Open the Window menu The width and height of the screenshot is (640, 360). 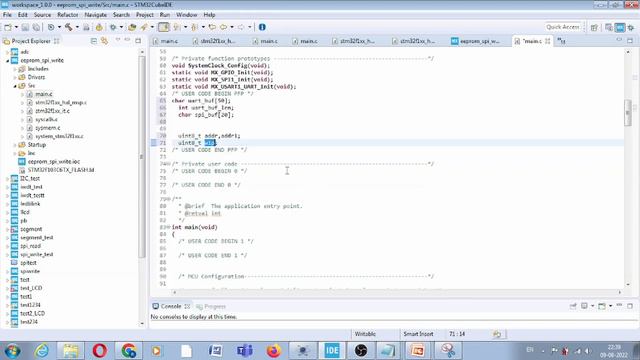[187, 15]
